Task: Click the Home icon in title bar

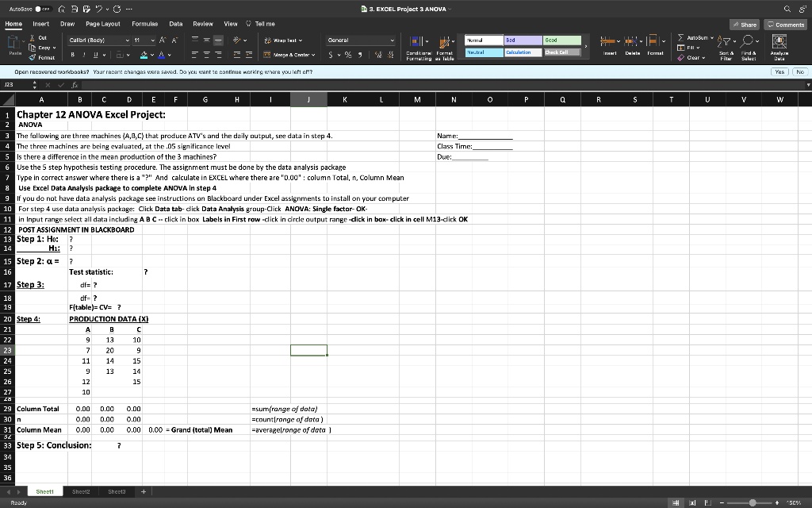Action: coord(62,9)
